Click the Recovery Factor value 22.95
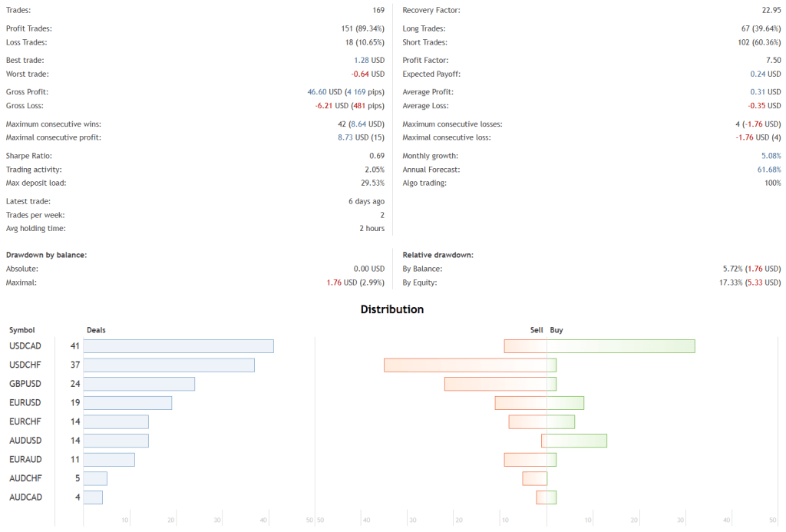The height and width of the screenshot is (532, 786). pos(770,11)
